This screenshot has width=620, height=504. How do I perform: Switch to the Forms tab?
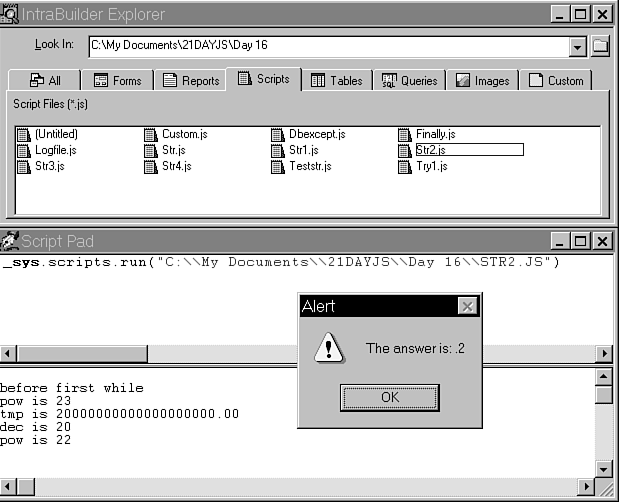[117, 81]
